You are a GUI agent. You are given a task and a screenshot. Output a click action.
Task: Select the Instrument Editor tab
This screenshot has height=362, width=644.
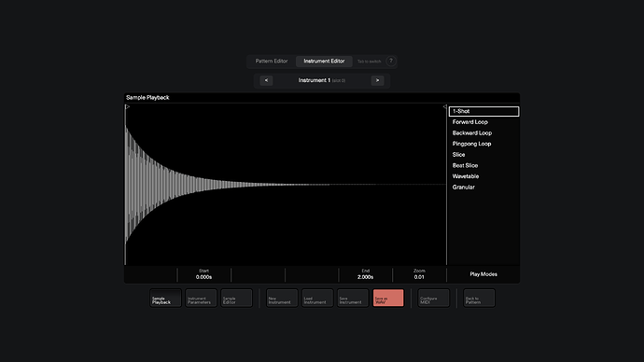tap(324, 62)
